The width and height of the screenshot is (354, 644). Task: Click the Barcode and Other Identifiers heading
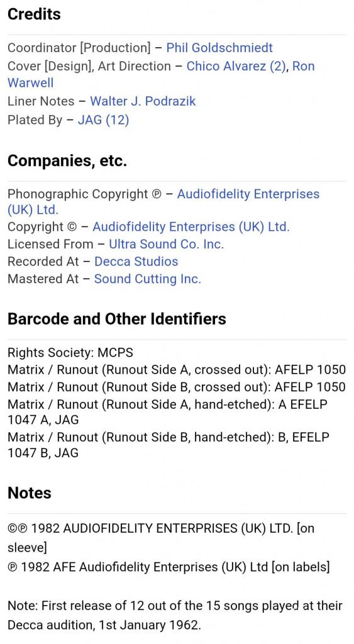116,319
